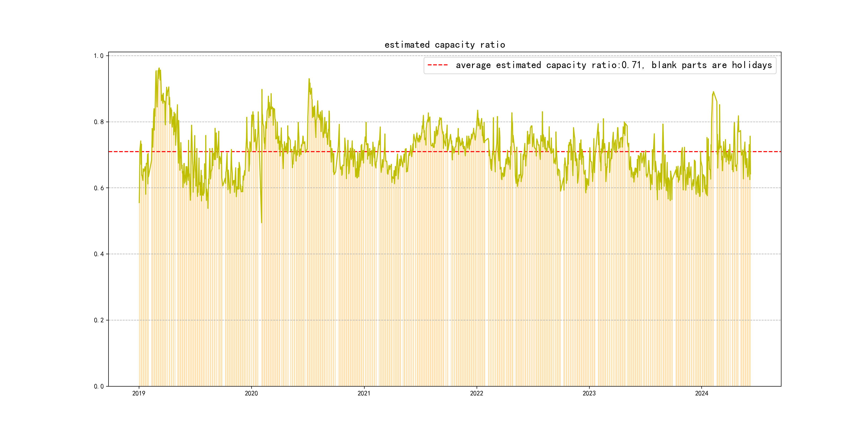Click the chart title 'estimated capacity ratio'

pyautogui.click(x=444, y=45)
